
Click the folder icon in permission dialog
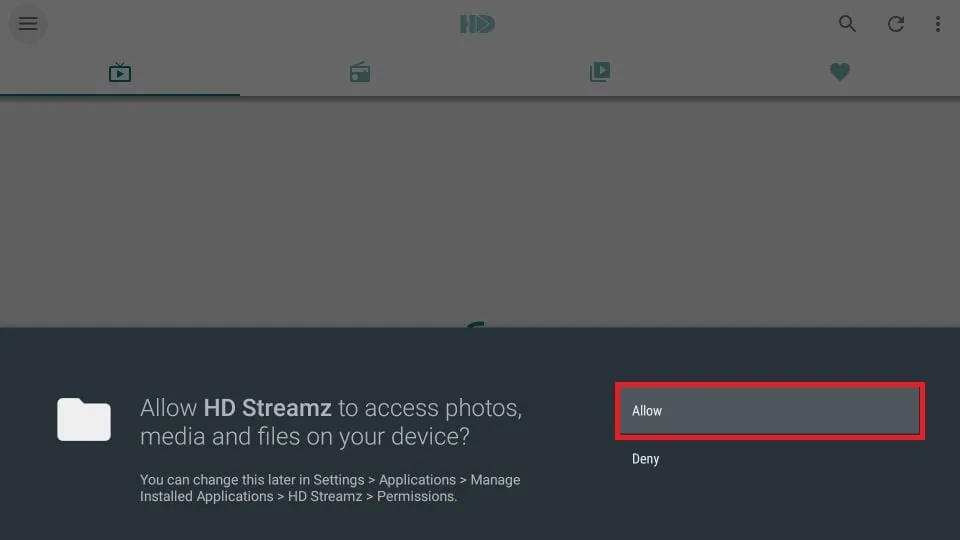(84, 419)
